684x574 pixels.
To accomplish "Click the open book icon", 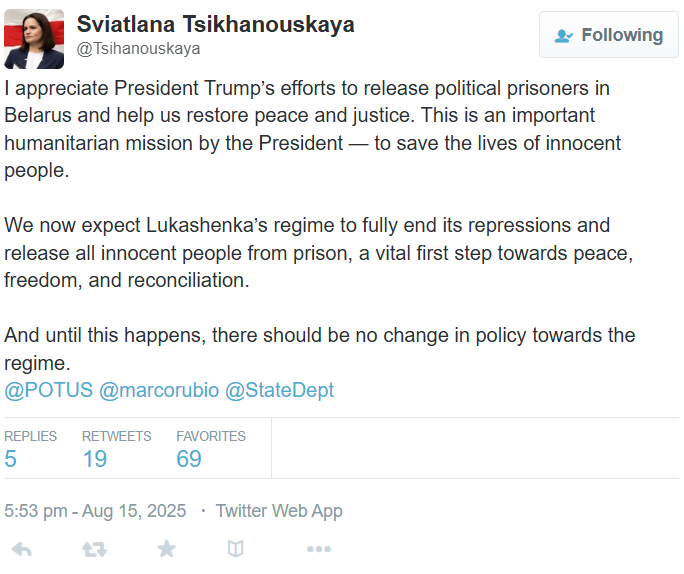I will [236, 549].
